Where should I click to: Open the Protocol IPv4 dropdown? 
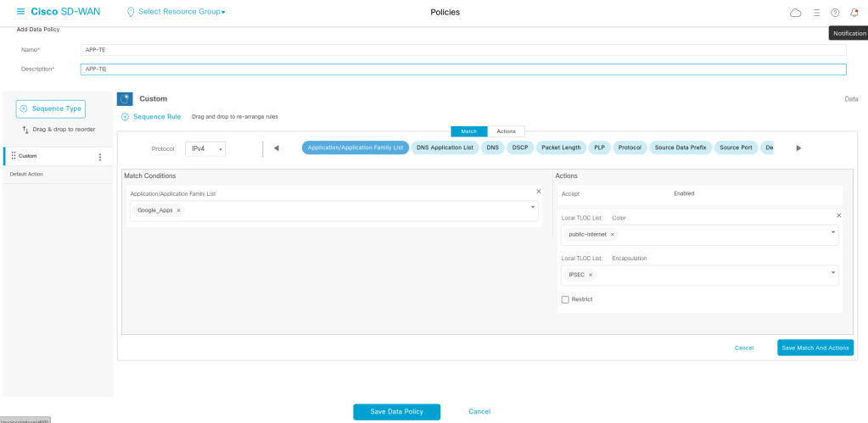click(206, 148)
